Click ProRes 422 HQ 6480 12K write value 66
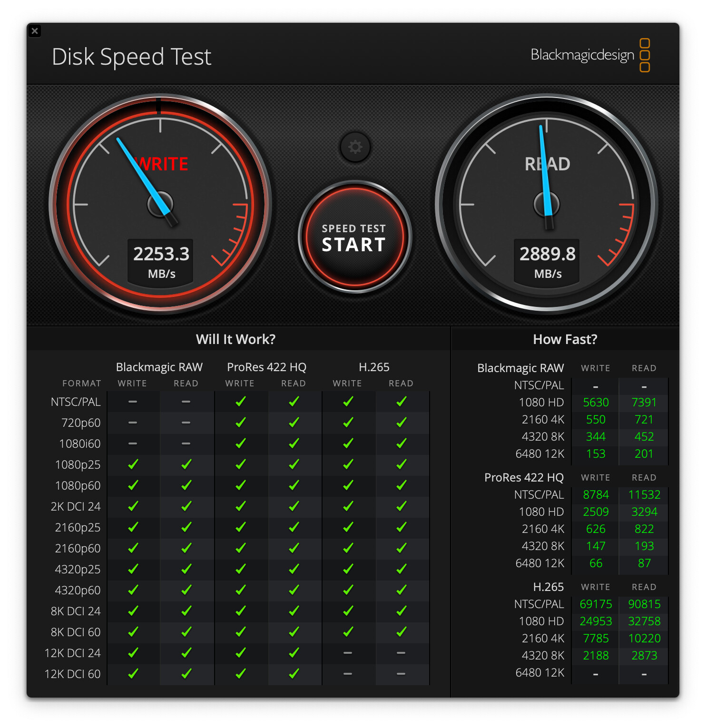 click(596, 563)
